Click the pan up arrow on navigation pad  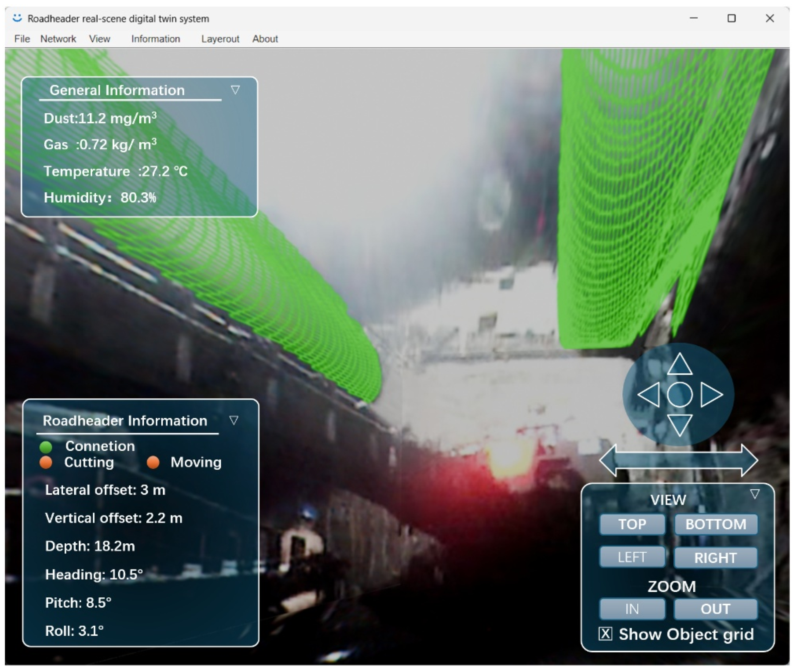[x=680, y=365]
